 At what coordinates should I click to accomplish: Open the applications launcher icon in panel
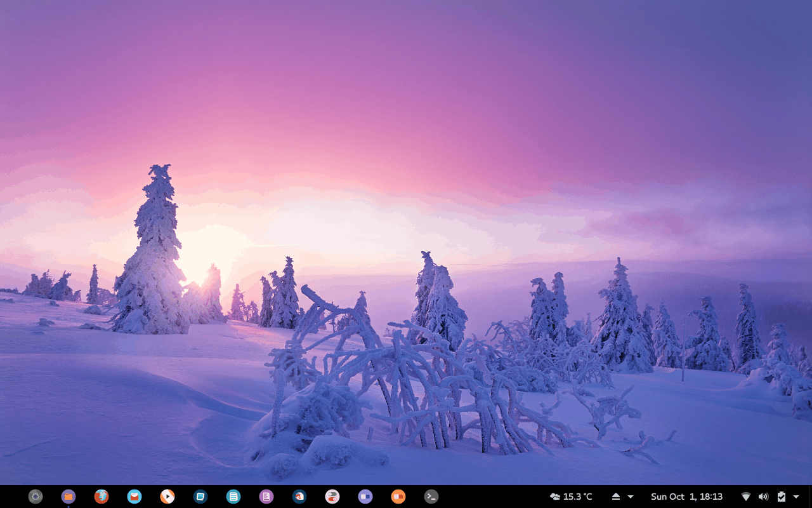(x=36, y=497)
